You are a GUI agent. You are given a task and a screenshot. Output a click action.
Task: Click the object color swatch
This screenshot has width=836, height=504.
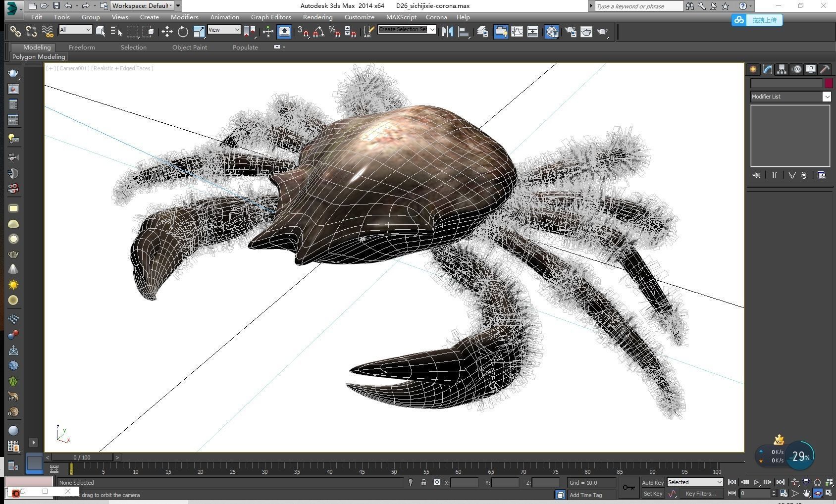829,84
